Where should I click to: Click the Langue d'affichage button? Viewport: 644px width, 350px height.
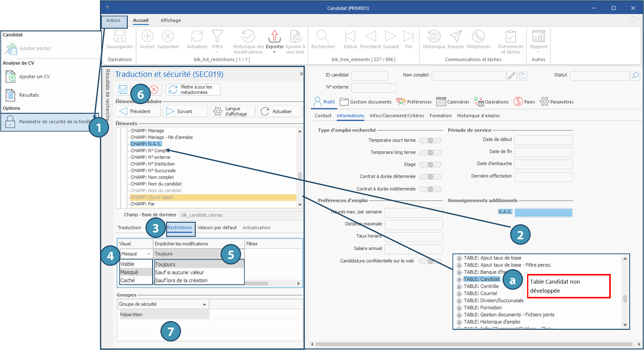[233, 111]
